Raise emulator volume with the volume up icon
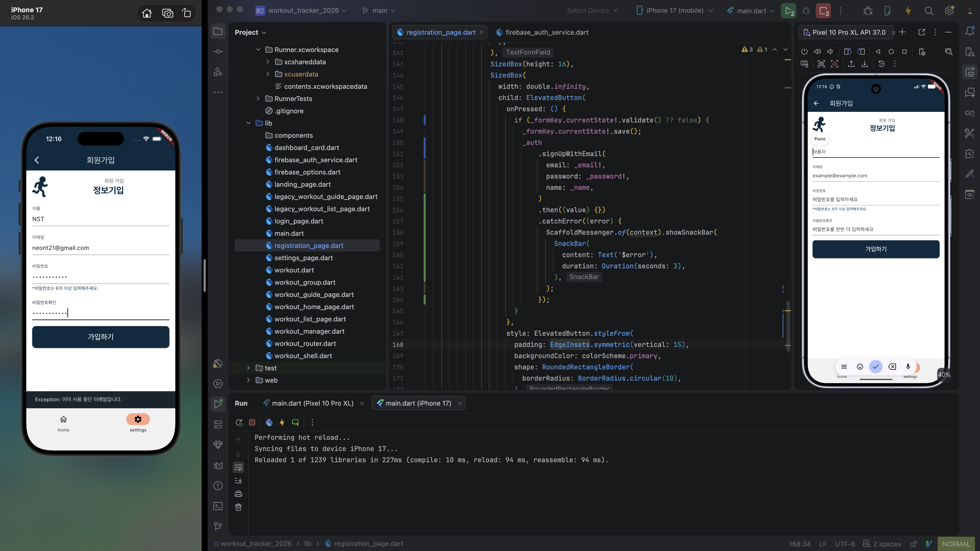 coord(817,52)
